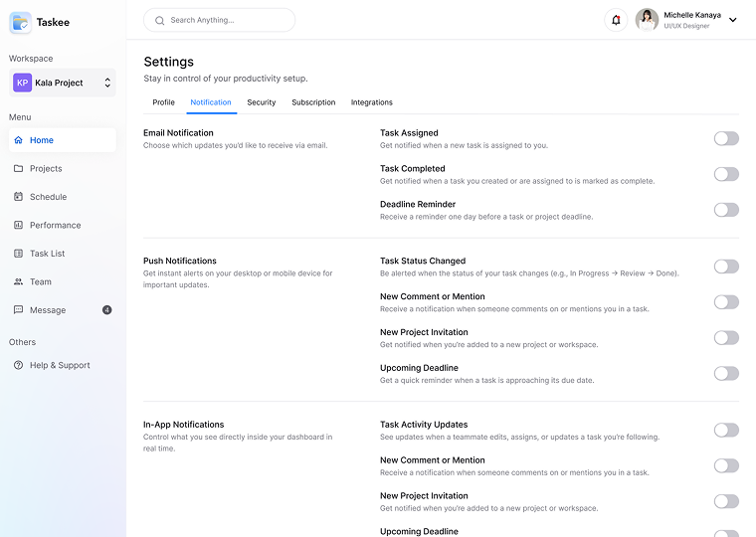Screen dimensions: 756x537
Task: Switch to the Profile tab
Action: 163,102
